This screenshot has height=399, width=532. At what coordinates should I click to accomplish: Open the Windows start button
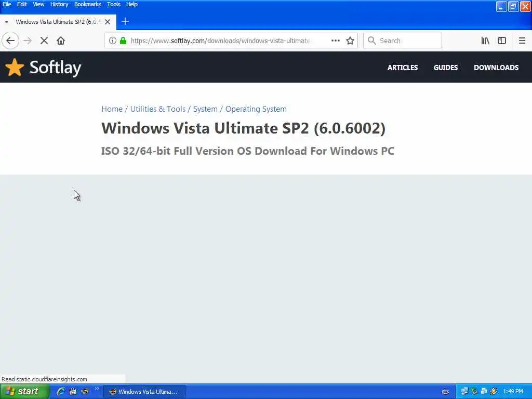point(24,392)
